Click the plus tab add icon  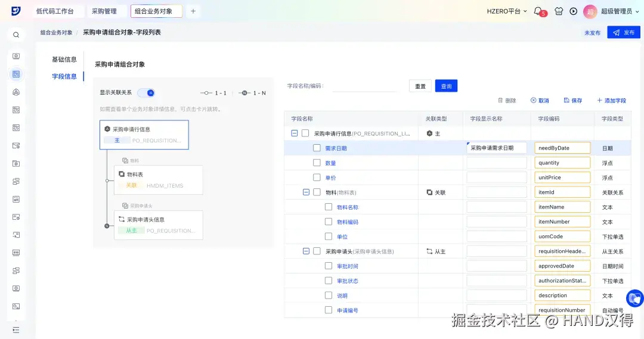pos(193,11)
